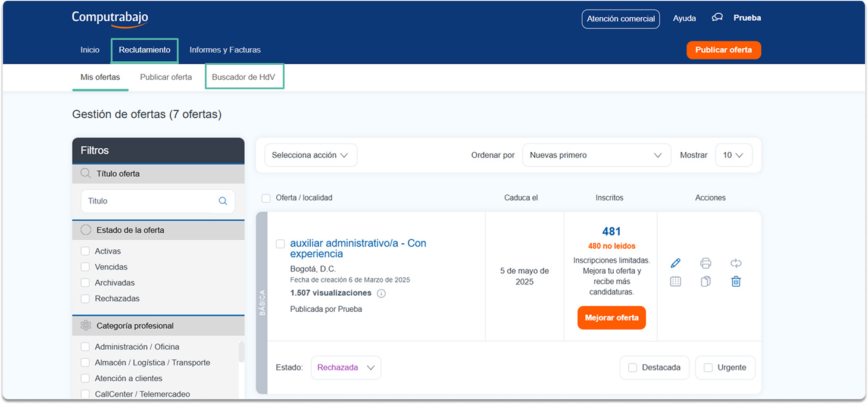
Task: Switch to the Buscador de HdV tab
Action: pyautogui.click(x=243, y=77)
